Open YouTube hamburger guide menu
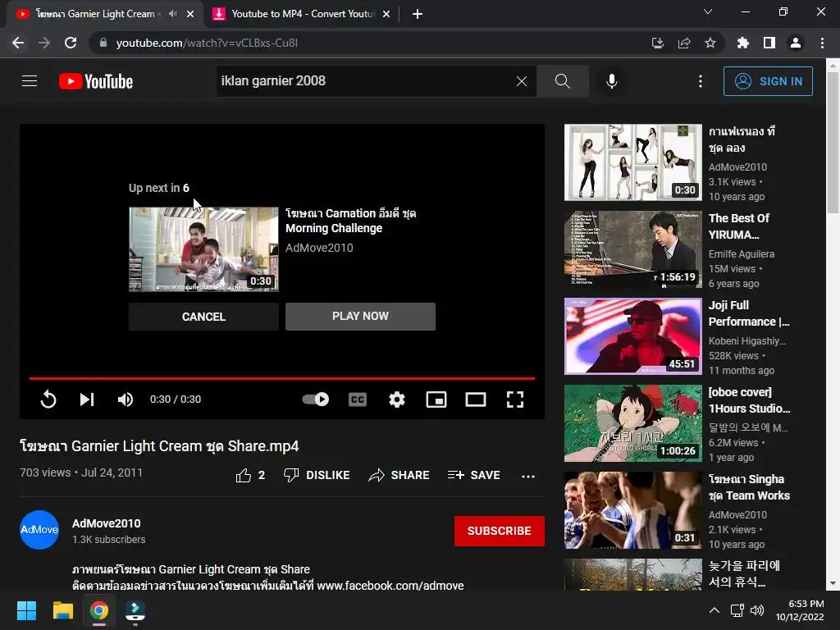The width and height of the screenshot is (840, 630). 30,81
